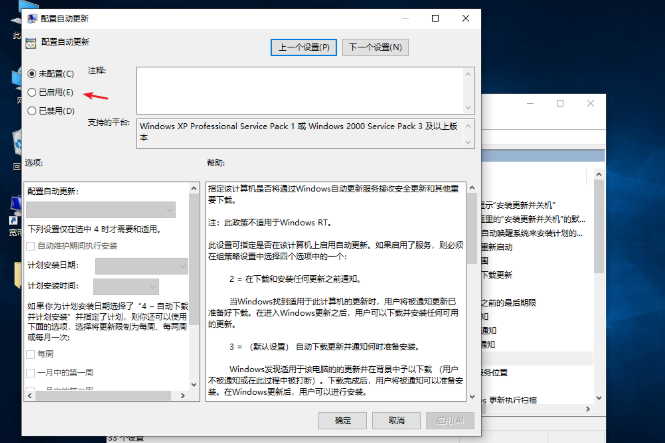Click the options panel scroll up arrow

tap(194, 188)
